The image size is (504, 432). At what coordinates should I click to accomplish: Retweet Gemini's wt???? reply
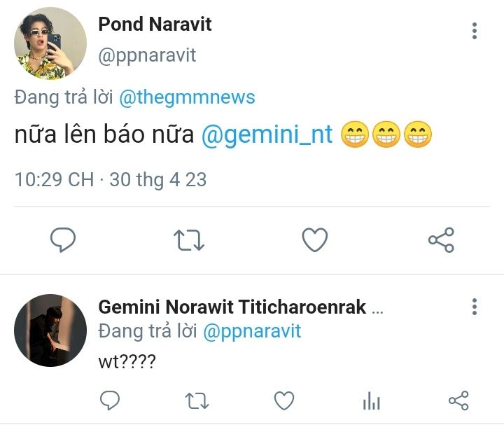tap(197, 400)
